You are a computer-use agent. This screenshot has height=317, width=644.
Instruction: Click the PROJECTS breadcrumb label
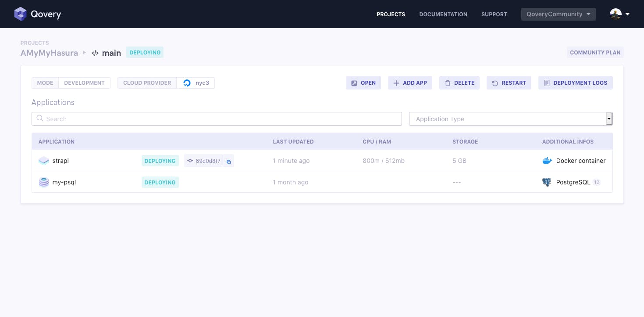(x=35, y=43)
